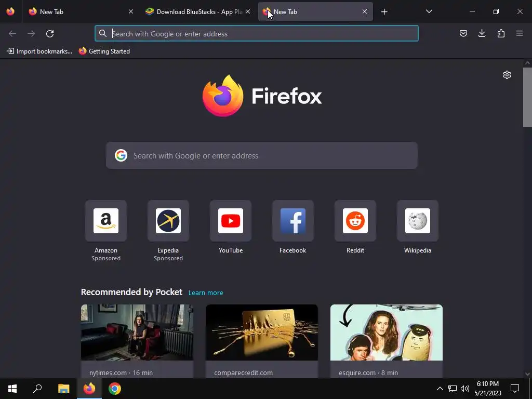The width and height of the screenshot is (532, 399).
Task: Go forward one page
Action: pyautogui.click(x=31, y=34)
